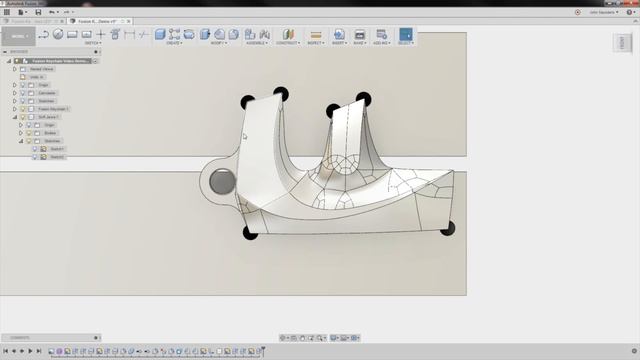The width and height of the screenshot is (640, 360).
Task: Select the sketch dimension tool icon
Action: (129, 34)
